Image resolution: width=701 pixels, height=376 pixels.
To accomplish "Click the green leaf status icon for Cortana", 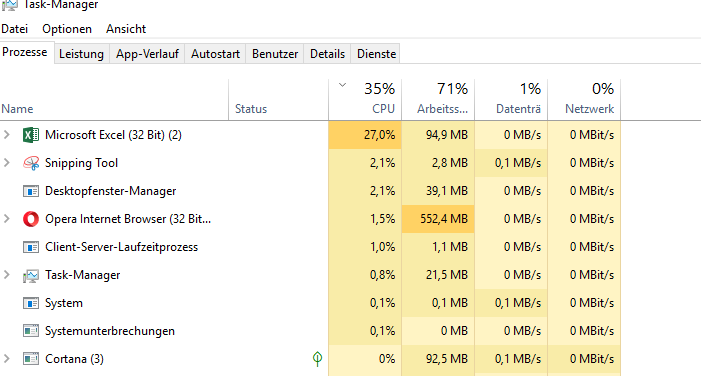I will click(x=317, y=359).
